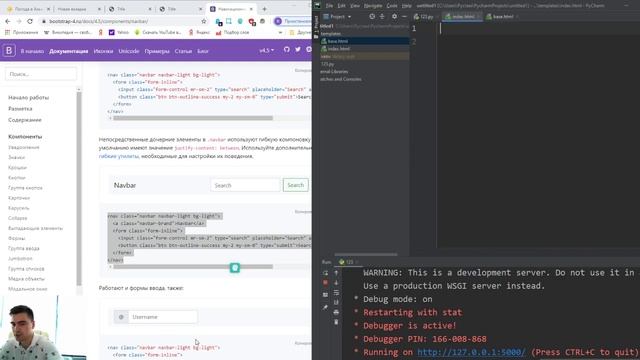
Task: Click the Формы sidebar link
Action: (16, 238)
